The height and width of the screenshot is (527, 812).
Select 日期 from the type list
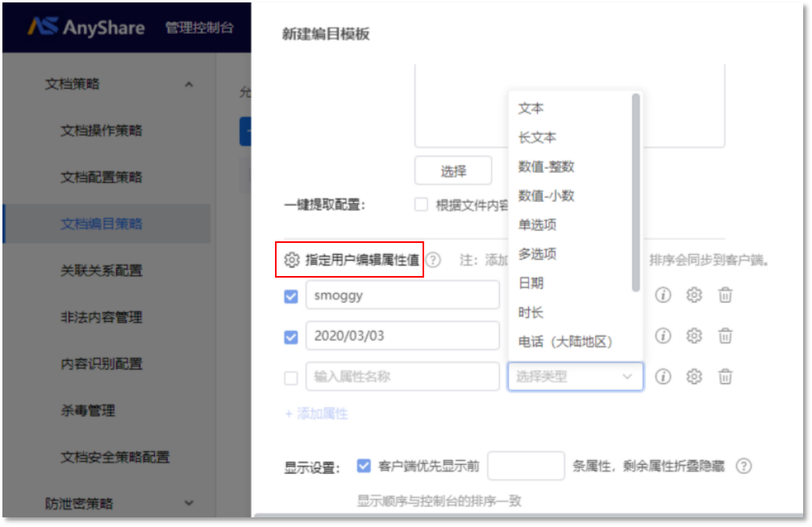coord(531,283)
